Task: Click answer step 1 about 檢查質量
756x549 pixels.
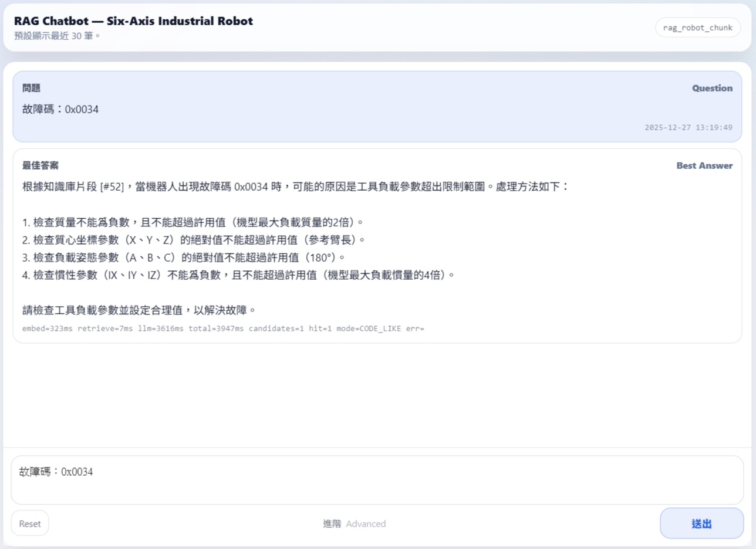Action: [x=193, y=222]
